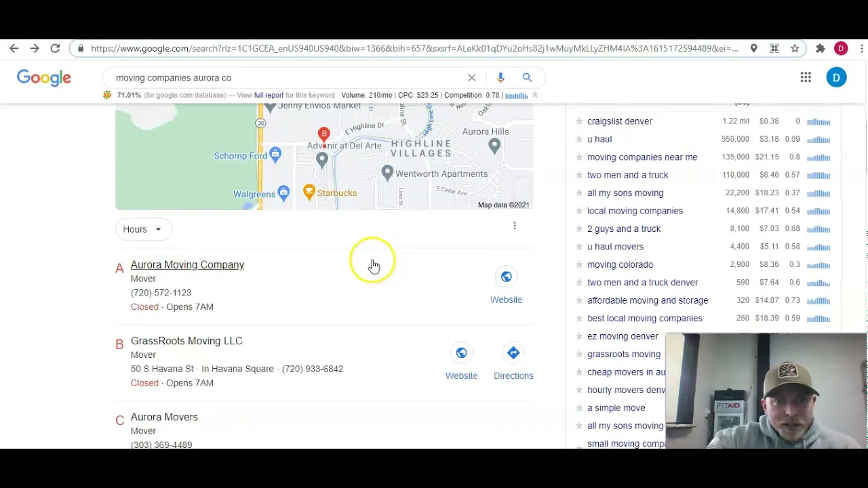Star the searched keyword in Keywords Everywhere bar
Screen dimensions: 868x488
click(x=535, y=95)
